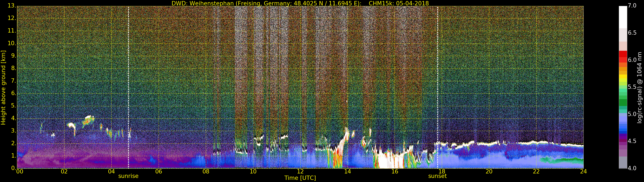644x182 pixels.
Task: Click the '7.' tick on the height axis
Action: tap(14, 81)
